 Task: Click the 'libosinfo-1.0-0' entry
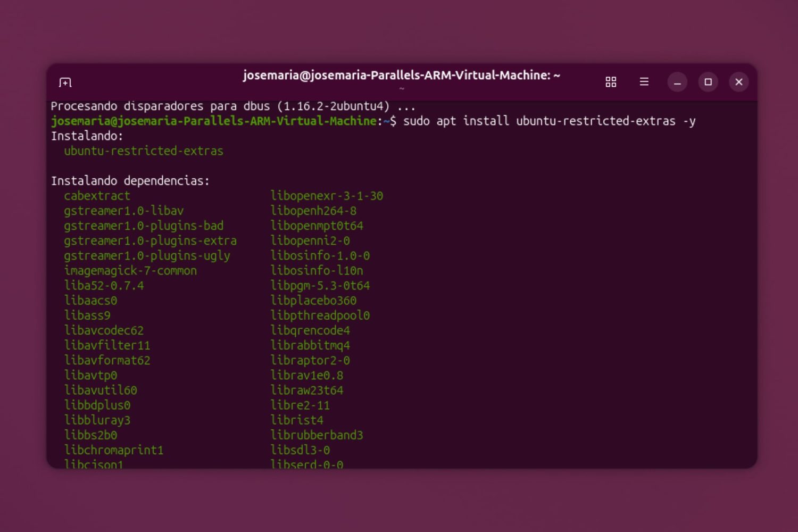[x=320, y=255]
